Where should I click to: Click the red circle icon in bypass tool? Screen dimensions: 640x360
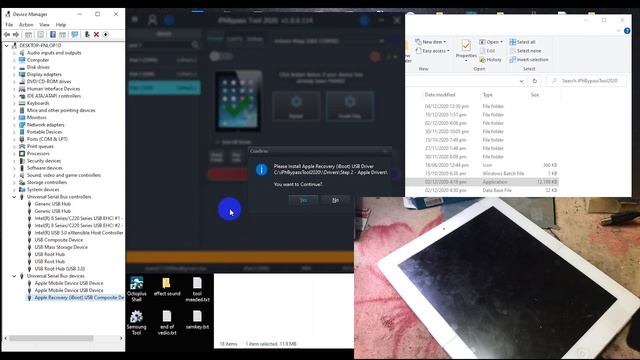[x=375, y=56]
